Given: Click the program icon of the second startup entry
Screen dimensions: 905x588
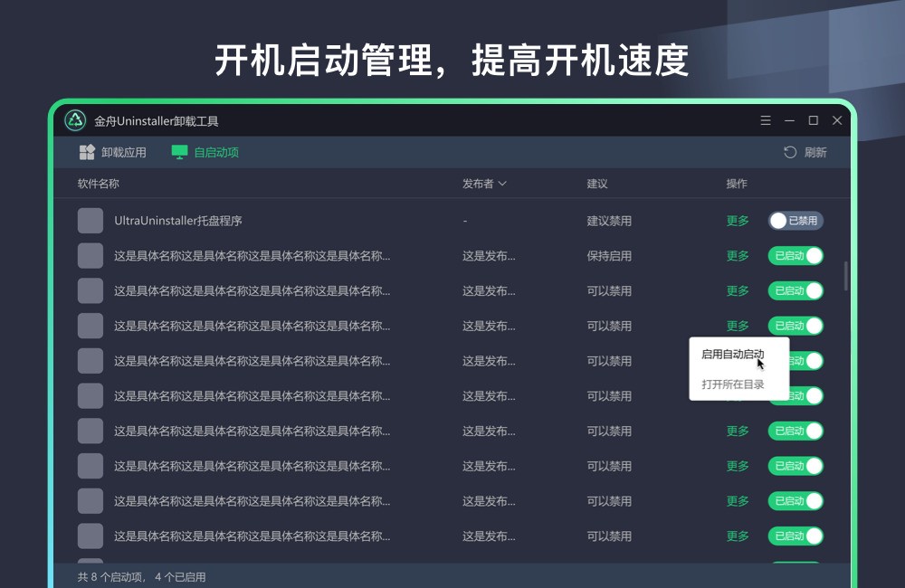Looking at the screenshot, I should point(90,255).
